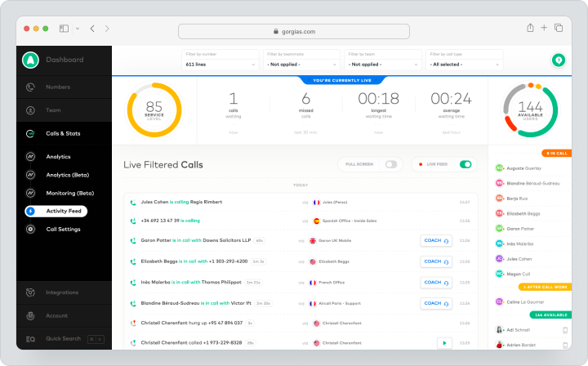This screenshot has height=366, width=588.
Task: Click the Integrations icon in sidebar
Action: tap(30, 292)
